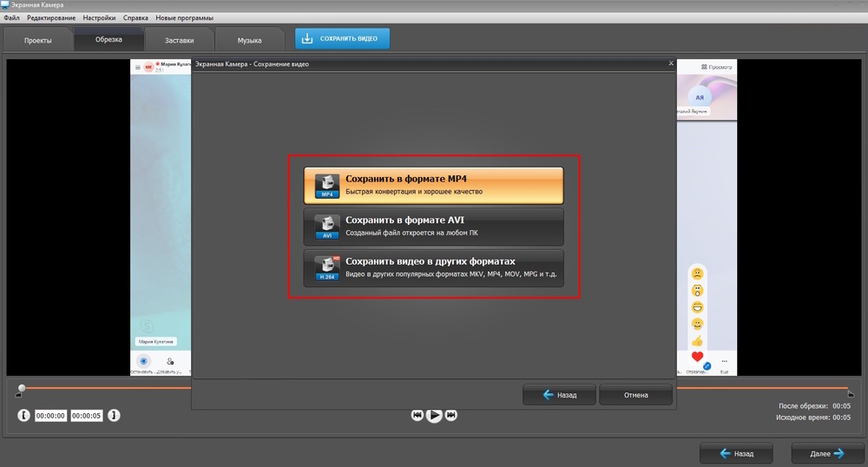Jump to previous frame

click(418, 415)
